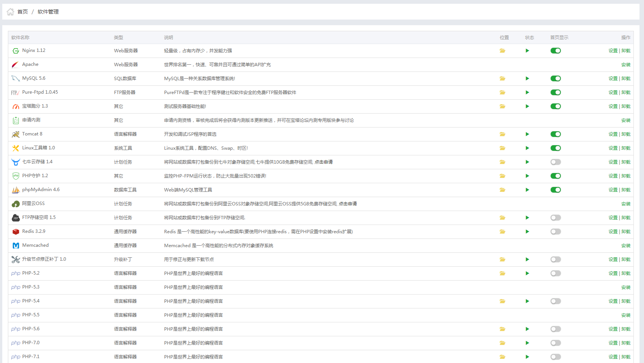Turn on homepage display for PHP-7.1
Screen dimensions: 644x363
(556, 357)
